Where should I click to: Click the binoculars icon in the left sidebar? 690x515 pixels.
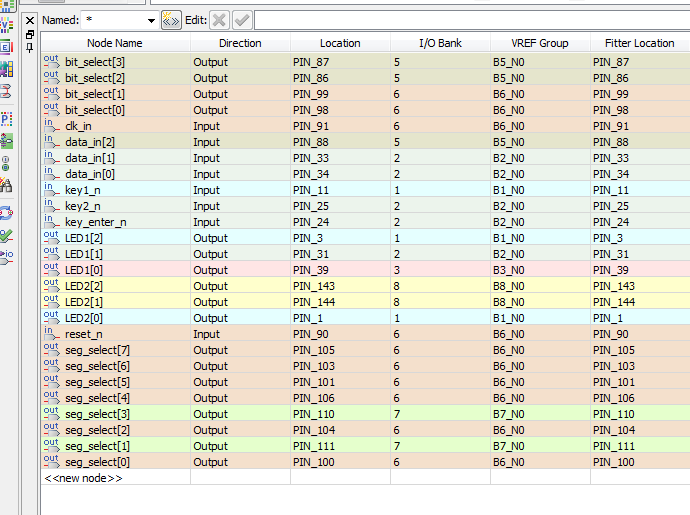6,185
